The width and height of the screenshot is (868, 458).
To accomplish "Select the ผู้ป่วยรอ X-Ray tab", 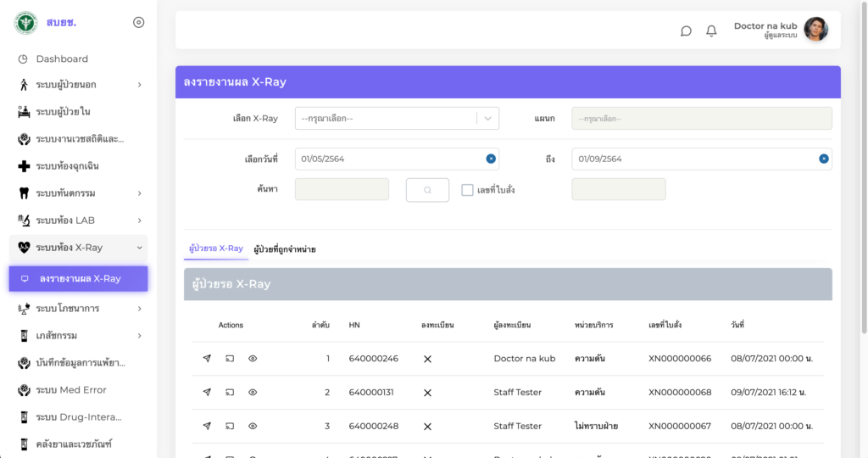I will click(216, 249).
